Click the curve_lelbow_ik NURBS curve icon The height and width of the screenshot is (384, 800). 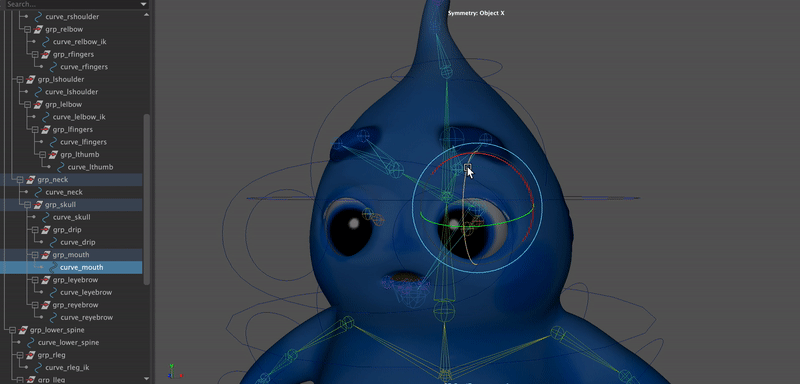click(x=46, y=117)
